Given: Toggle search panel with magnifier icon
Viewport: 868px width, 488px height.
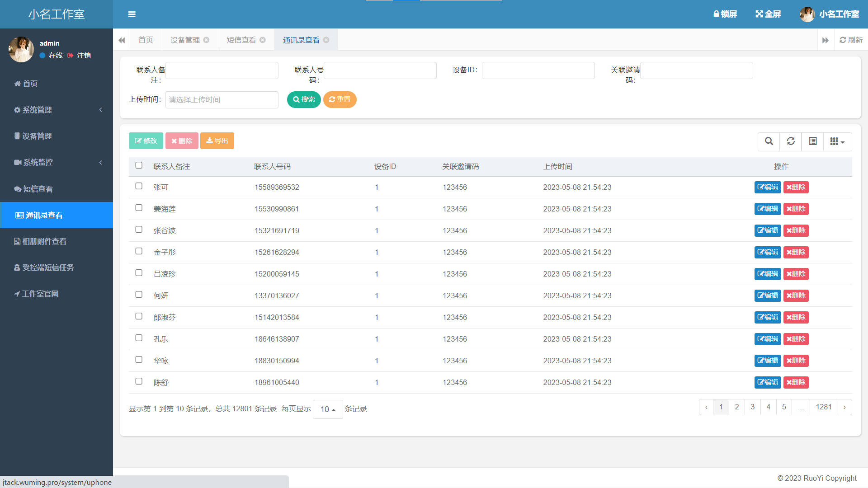Looking at the screenshot, I should click(x=769, y=141).
